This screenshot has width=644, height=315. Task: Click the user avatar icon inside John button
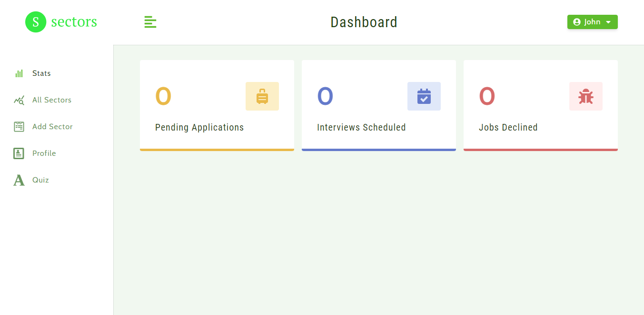coord(576,22)
